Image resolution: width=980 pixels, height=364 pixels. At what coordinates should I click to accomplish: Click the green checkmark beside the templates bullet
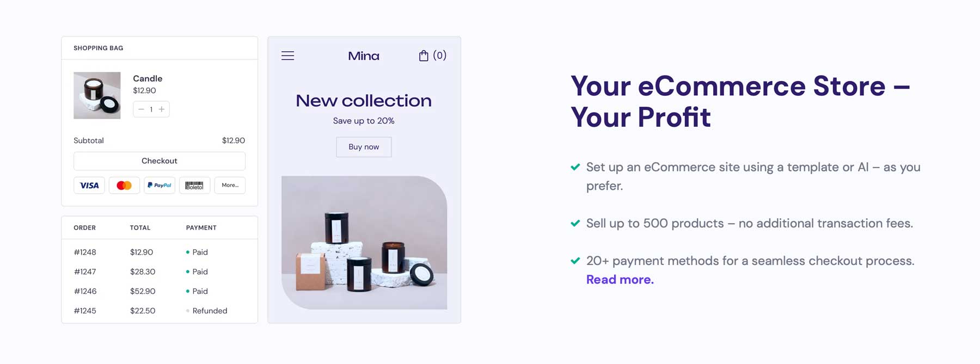(x=575, y=166)
